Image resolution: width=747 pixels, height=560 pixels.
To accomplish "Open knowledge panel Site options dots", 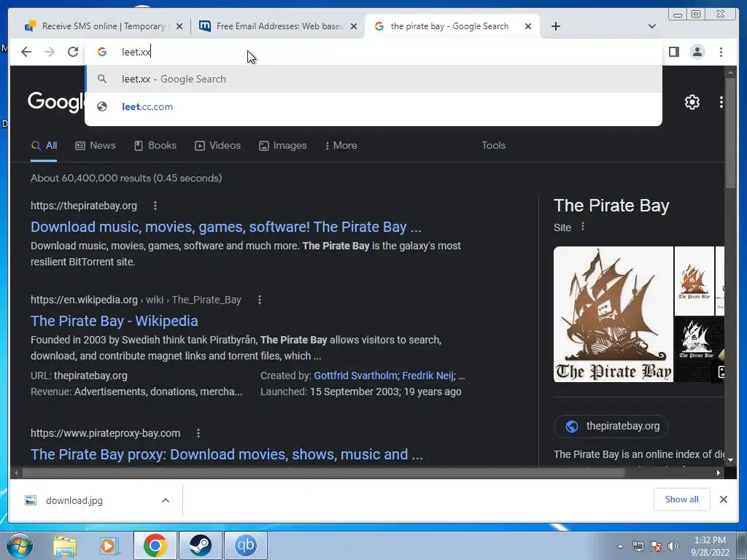I will (x=582, y=227).
